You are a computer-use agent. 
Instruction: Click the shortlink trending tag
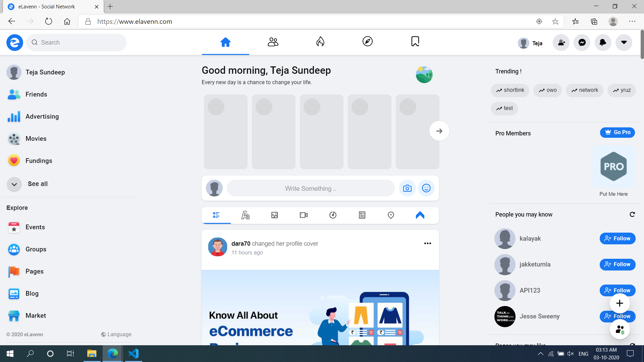pyautogui.click(x=510, y=90)
